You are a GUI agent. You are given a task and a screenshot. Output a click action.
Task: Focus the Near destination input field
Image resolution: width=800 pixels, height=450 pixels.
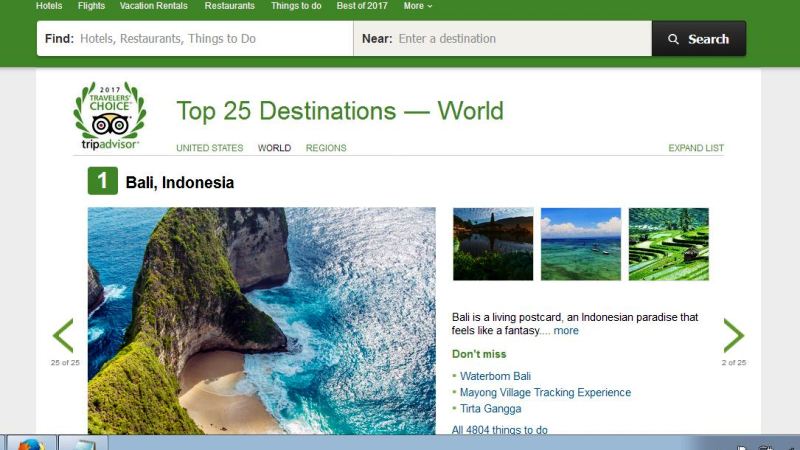(x=503, y=39)
